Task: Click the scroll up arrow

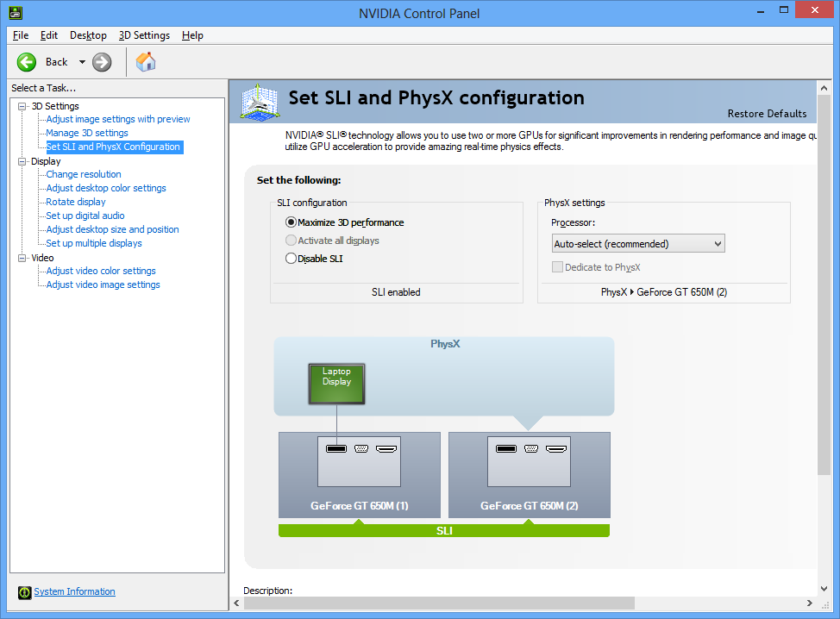Action: click(x=824, y=88)
